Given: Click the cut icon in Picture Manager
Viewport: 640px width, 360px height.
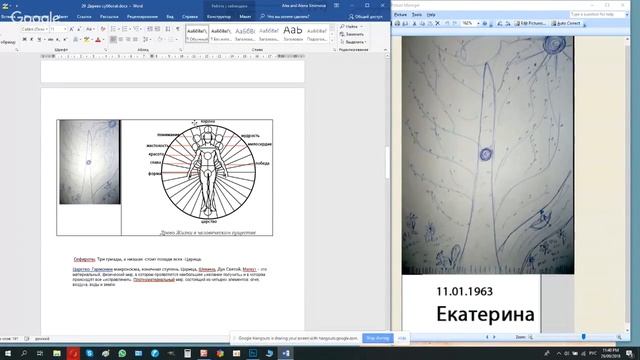Looking at the screenshot, I should click(414, 23).
